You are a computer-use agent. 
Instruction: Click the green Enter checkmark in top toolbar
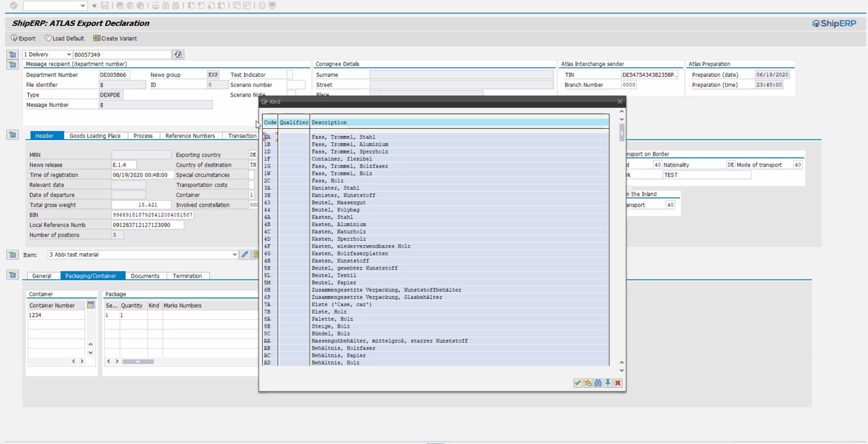pos(14,6)
